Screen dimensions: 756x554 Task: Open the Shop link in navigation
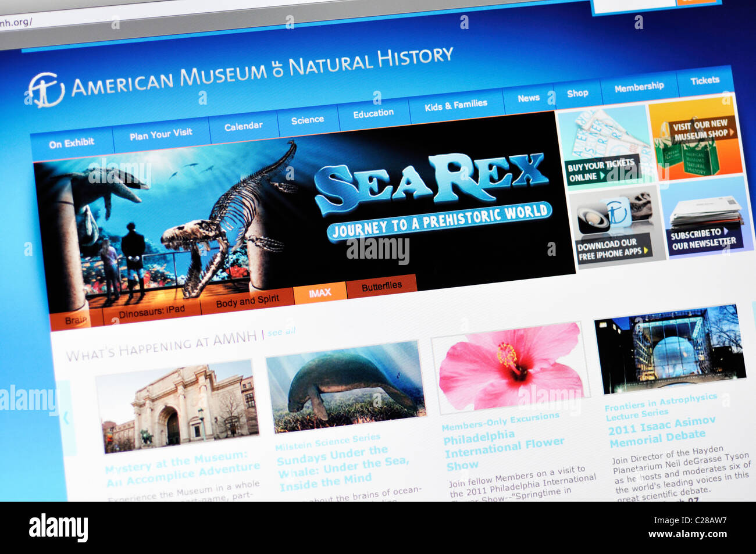click(577, 93)
